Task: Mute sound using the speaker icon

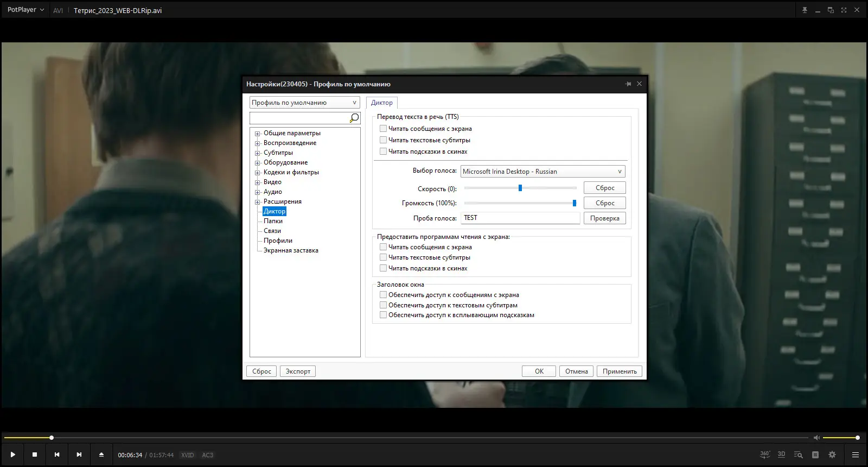Action: [x=816, y=438]
